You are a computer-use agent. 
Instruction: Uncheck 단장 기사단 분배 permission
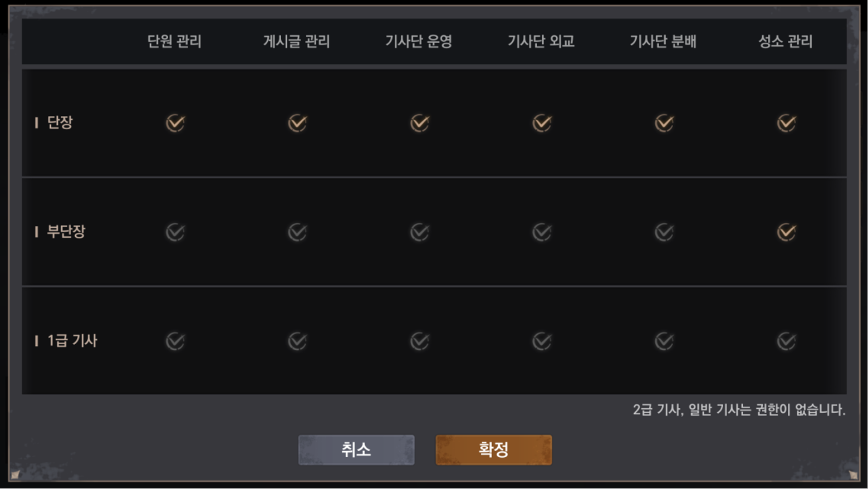pyautogui.click(x=664, y=123)
